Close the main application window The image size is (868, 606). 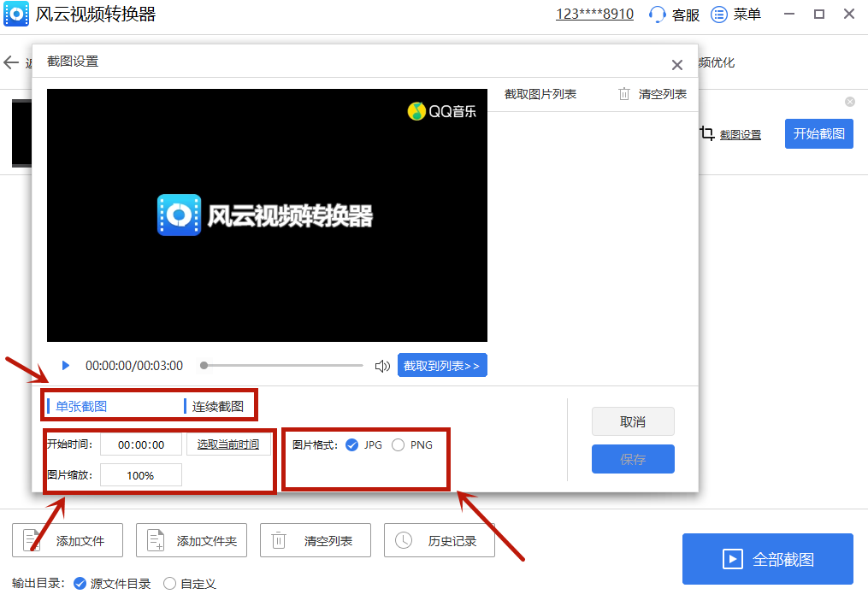pyautogui.click(x=849, y=14)
